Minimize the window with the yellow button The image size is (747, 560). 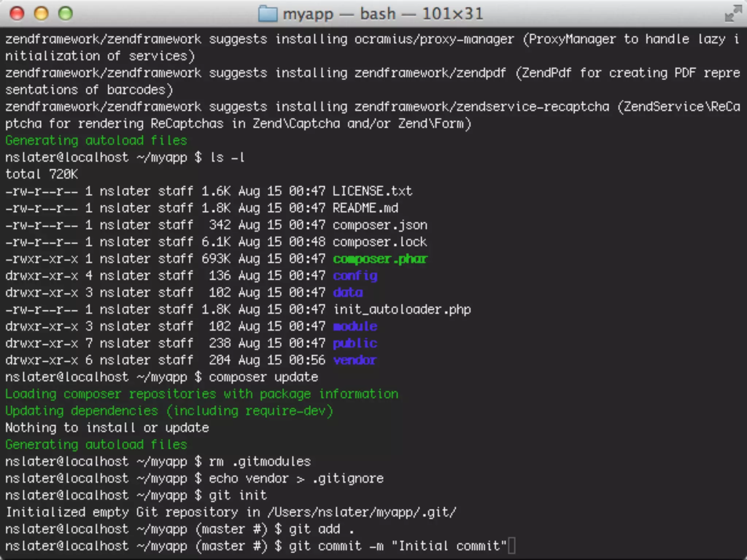tap(41, 13)
